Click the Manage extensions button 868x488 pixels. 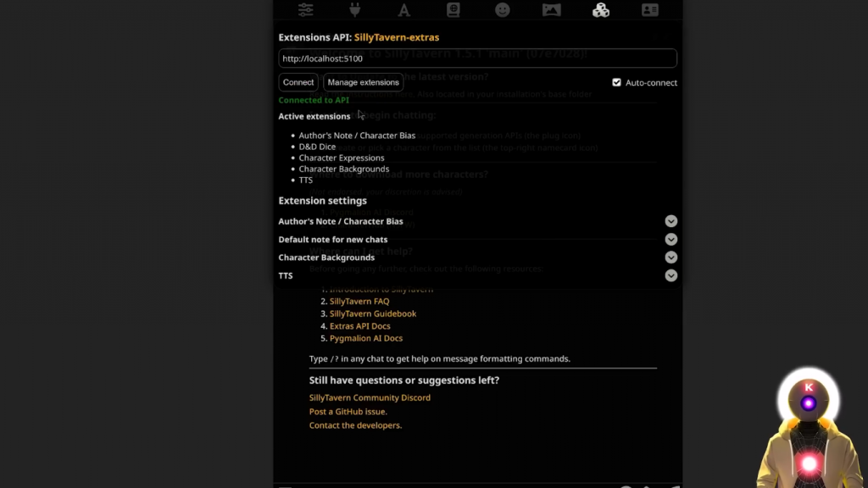coord(363,82)
